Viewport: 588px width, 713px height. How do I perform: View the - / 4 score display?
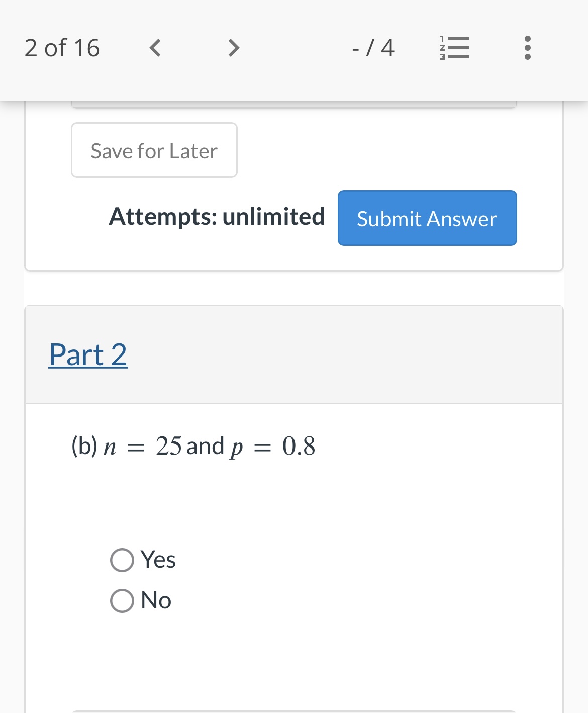click(x=372, y=48)
